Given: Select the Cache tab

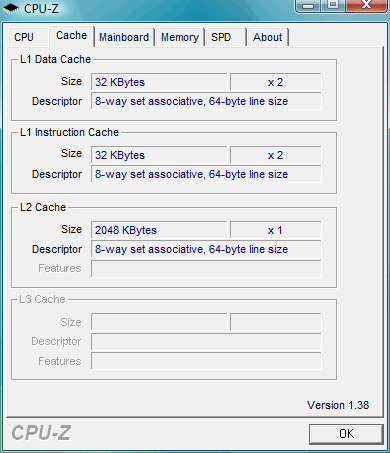Looking at the screenshot, I should coord(71,36).
